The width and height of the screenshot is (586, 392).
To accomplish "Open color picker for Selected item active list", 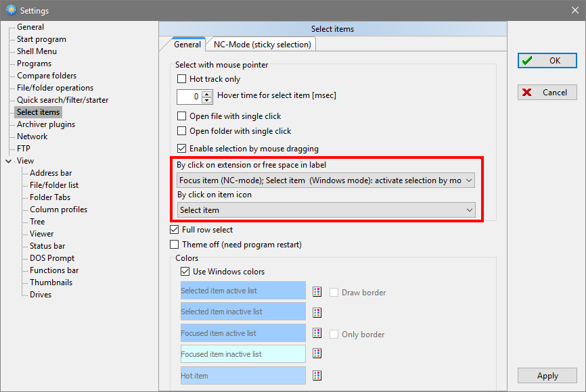I will click(317, 292).
